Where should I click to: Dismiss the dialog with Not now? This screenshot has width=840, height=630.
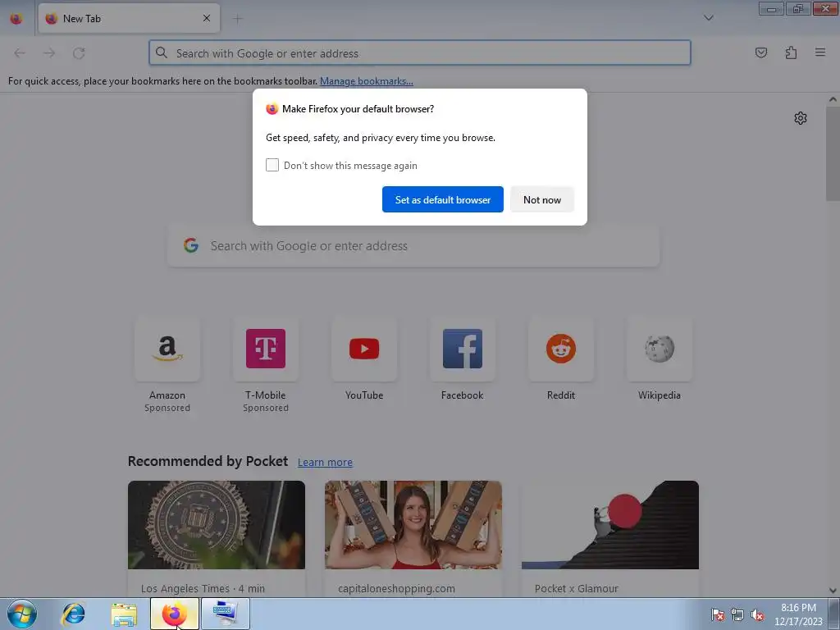click(x=542, y=199)
